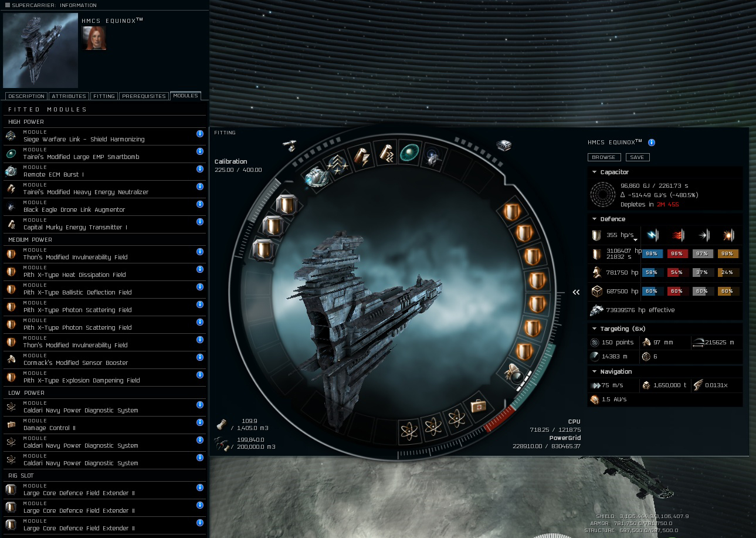The height and width of the screenshot is (538, 756).
Task: Collapse the Capacitor section
Action: pyautogui.click(x=594, y=172)
